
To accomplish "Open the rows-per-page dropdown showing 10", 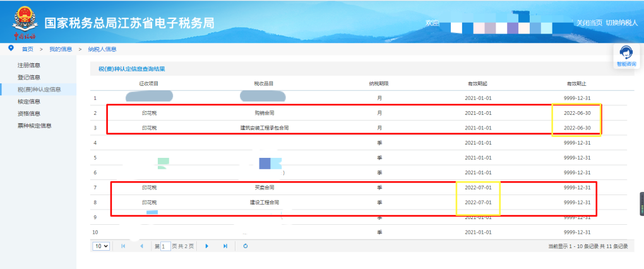I will point(101,246).
